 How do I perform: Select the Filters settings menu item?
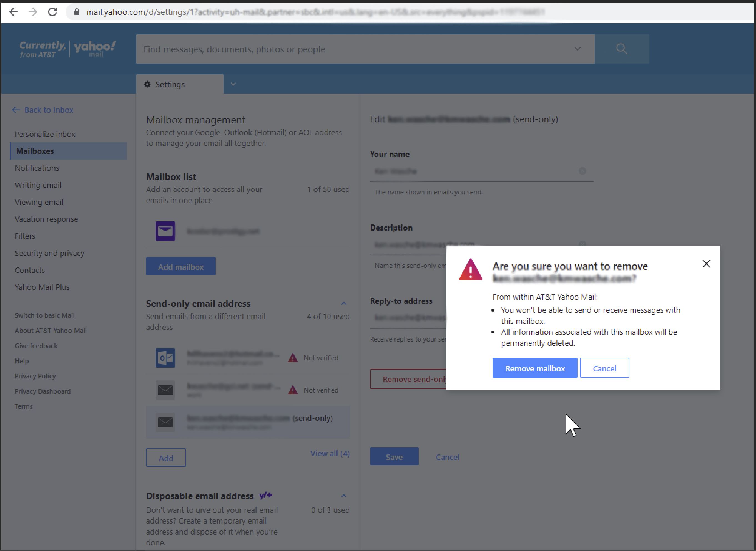[x=25, y=236]
